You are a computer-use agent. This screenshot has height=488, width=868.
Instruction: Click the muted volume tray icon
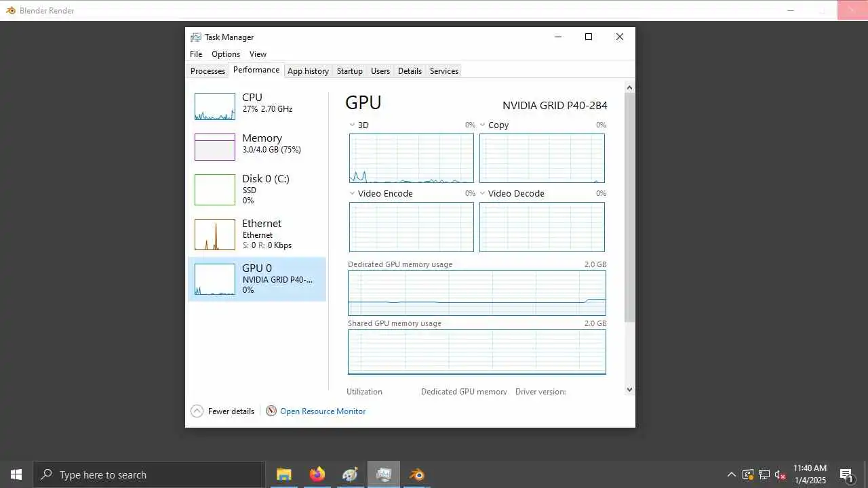point(781,474)
